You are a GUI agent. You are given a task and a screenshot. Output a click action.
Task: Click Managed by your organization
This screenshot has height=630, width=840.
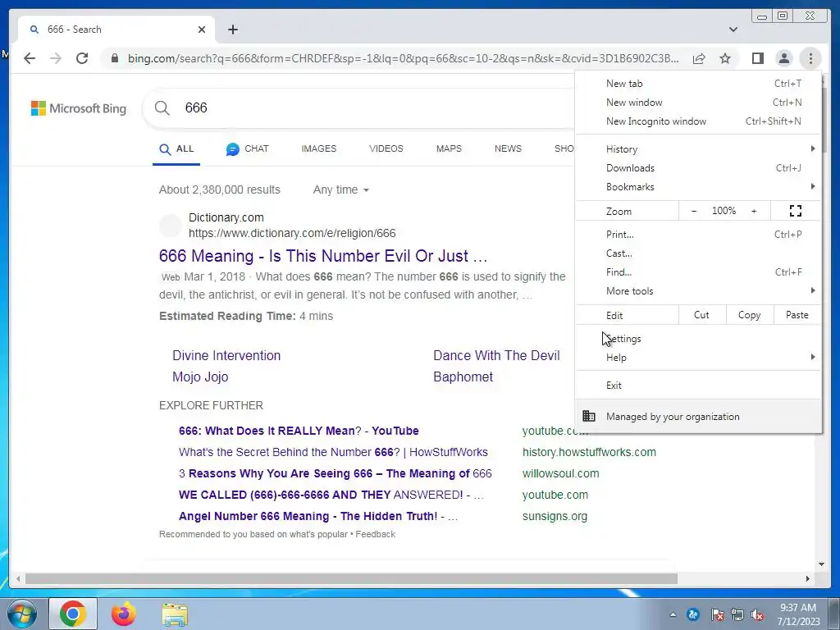[x=698, y=416]
